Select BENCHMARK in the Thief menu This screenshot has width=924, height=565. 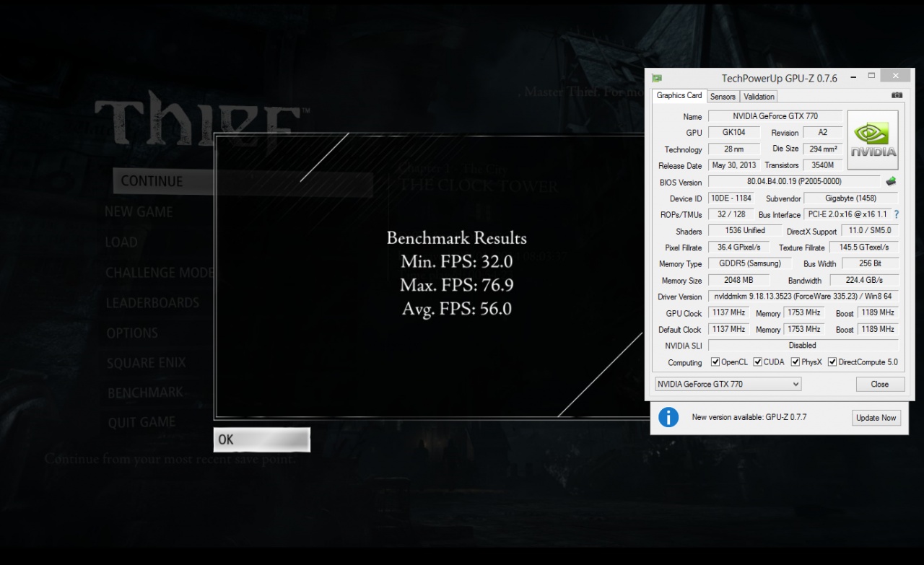pyautogui.click(x=145, y=393)
